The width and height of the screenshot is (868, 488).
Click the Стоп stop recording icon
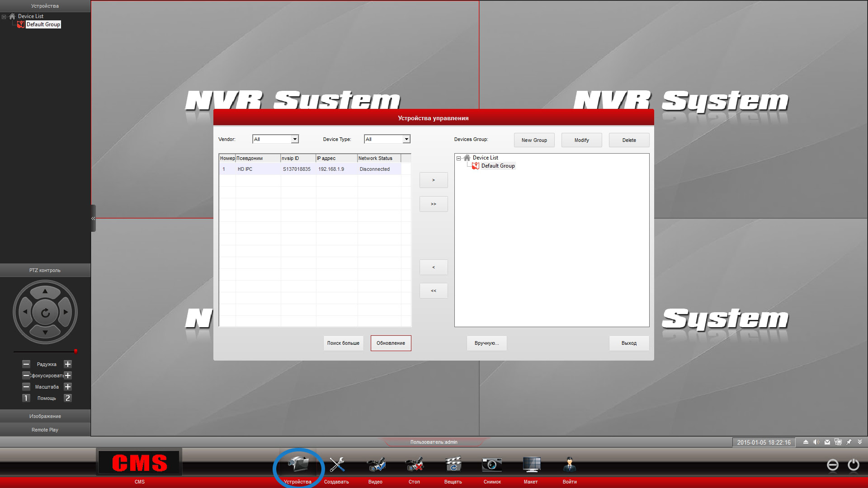coord(414,465)
